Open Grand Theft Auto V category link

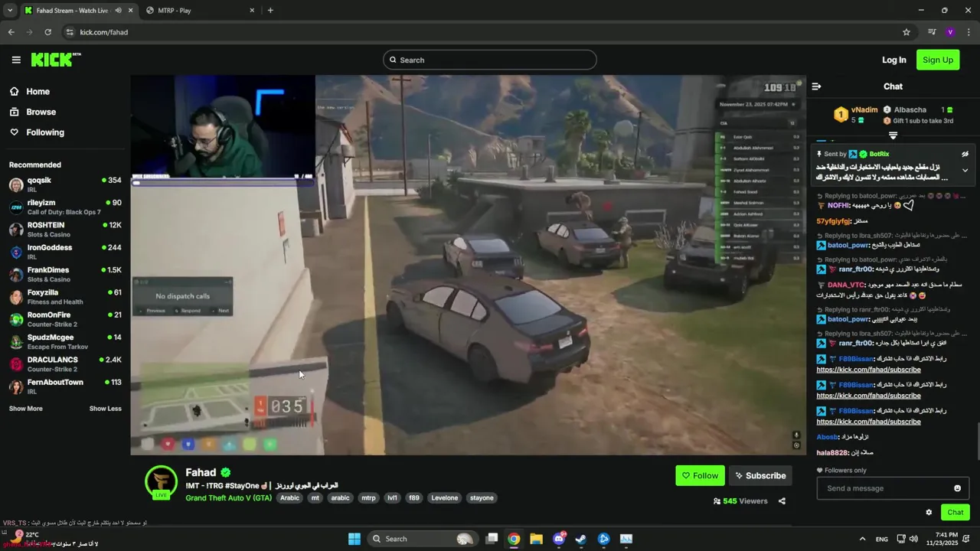(228, 497)
